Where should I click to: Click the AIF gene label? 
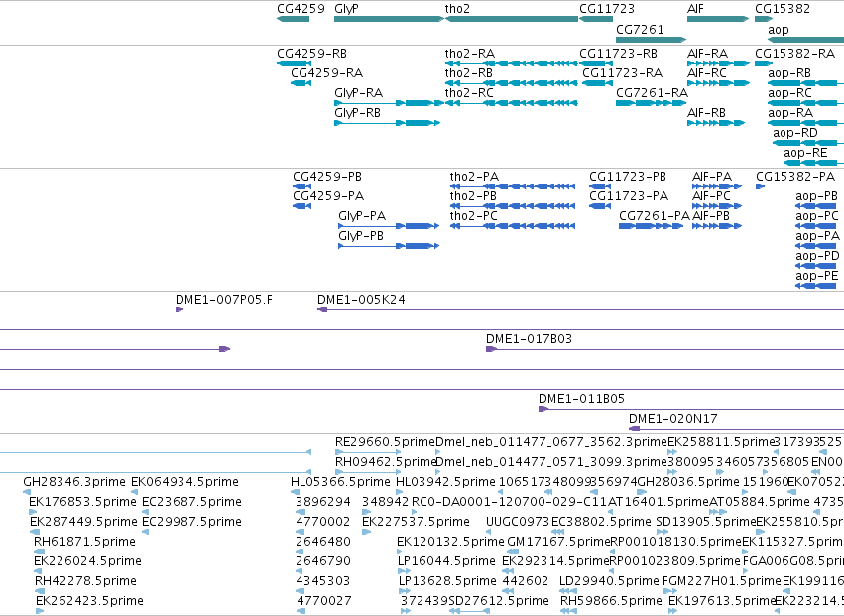[695, 9]
